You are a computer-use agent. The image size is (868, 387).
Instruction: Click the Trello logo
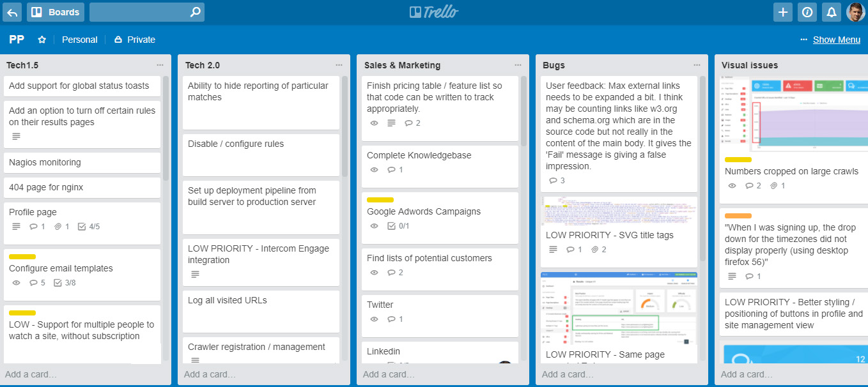[x=434, y=11]
